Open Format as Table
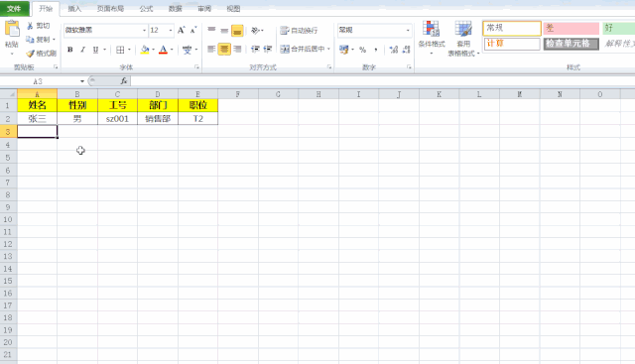This screenshot has height=364, width=635. [x=463, y=38]
